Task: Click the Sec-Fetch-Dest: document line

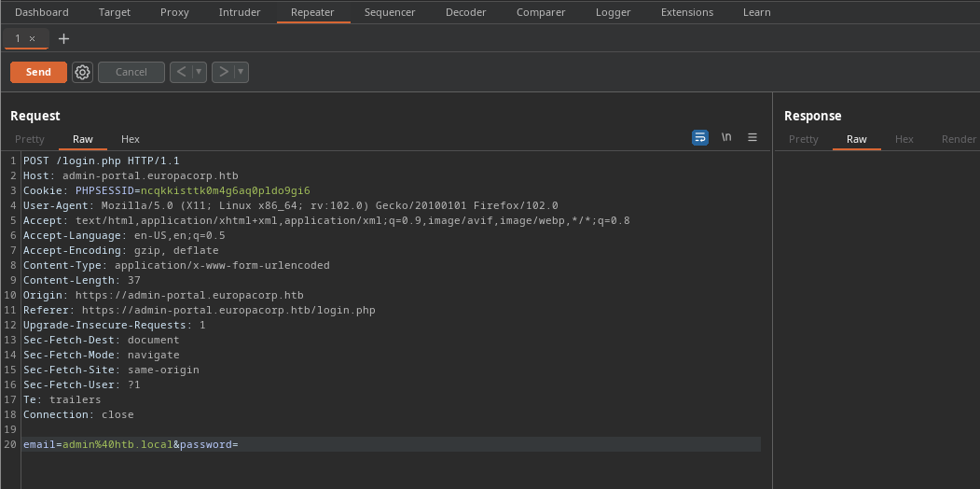Action: pos(102,341)
